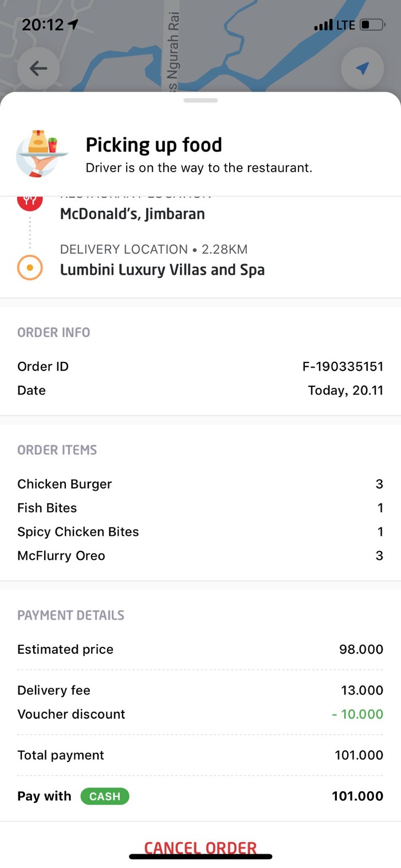The height and width of the screenshot is (868, 401).
Task: Tap the orange delivery location pin
Action: pyautogui.click(x=30, y=267)
